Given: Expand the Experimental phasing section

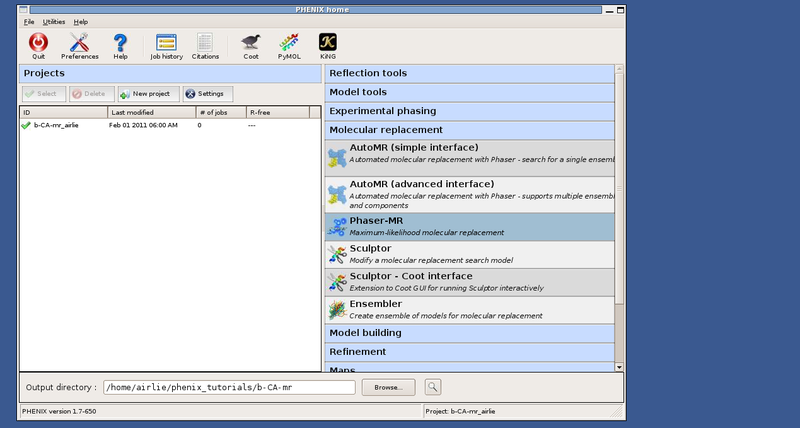Looking at the screenshot, I should (x=468, y=111).
